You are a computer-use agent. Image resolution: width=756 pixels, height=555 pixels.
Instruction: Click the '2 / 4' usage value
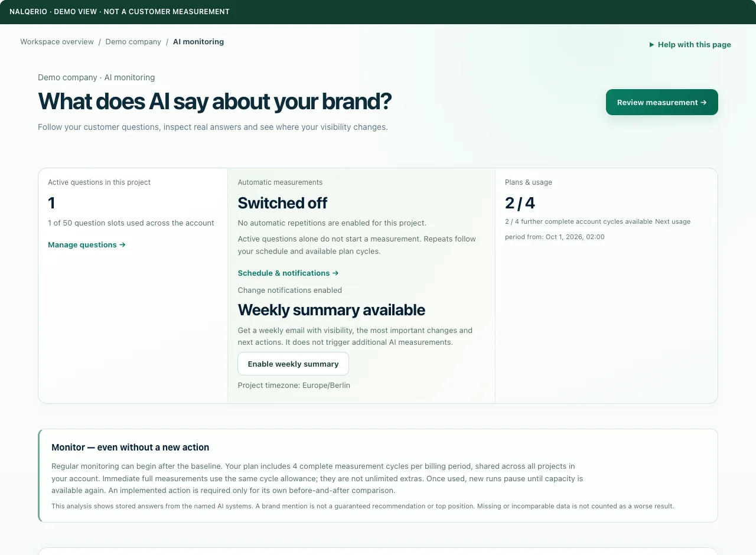tap(520, 203)
